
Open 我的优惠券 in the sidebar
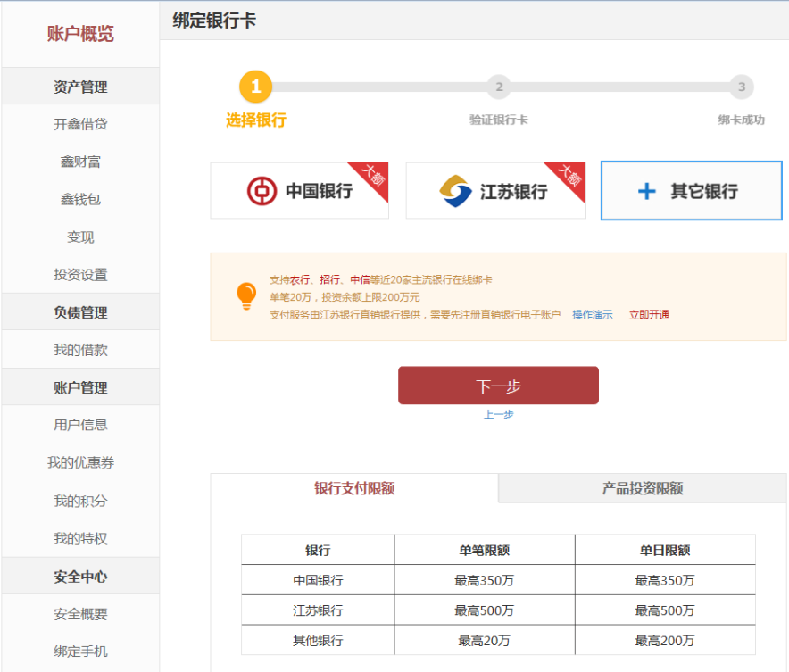tap(80, 463)
